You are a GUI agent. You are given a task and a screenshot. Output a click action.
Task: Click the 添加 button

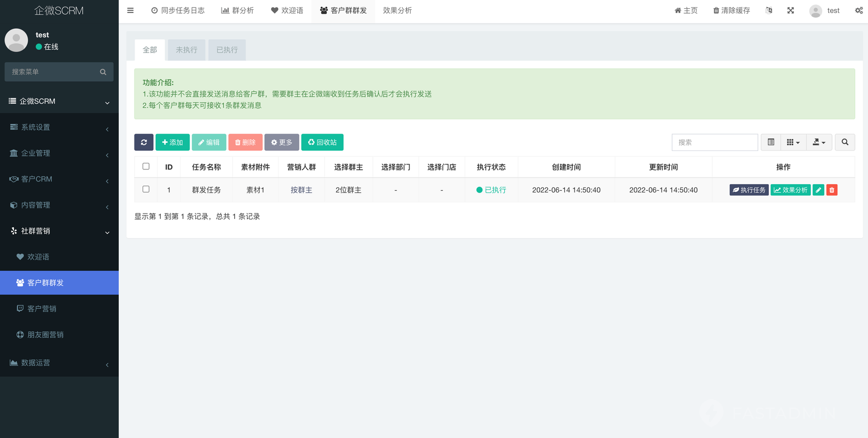(x=172, y=142)
